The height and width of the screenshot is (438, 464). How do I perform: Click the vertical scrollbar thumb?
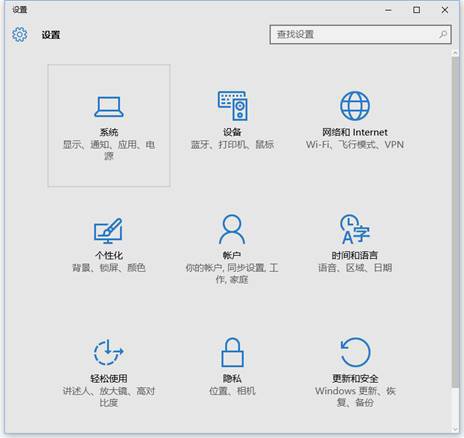[455, 222]
